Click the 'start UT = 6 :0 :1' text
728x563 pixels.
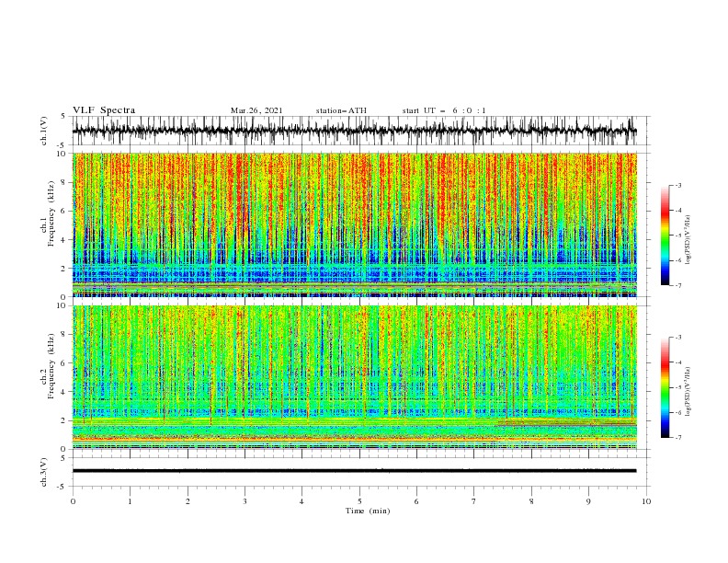444,110
